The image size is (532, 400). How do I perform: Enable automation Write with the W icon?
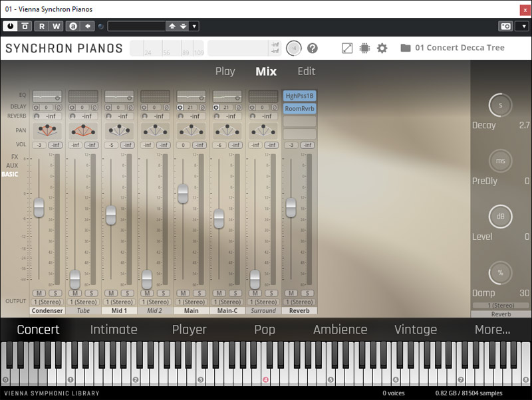(56, 25)
